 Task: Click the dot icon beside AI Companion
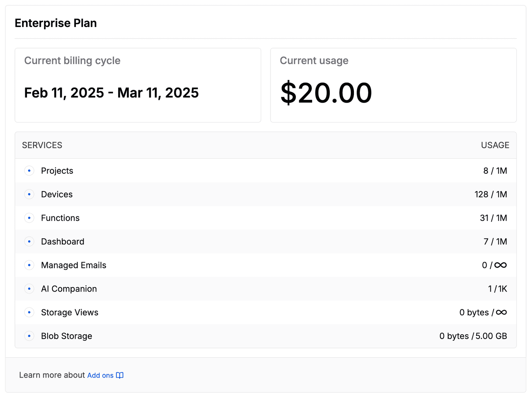pos(29,288)
